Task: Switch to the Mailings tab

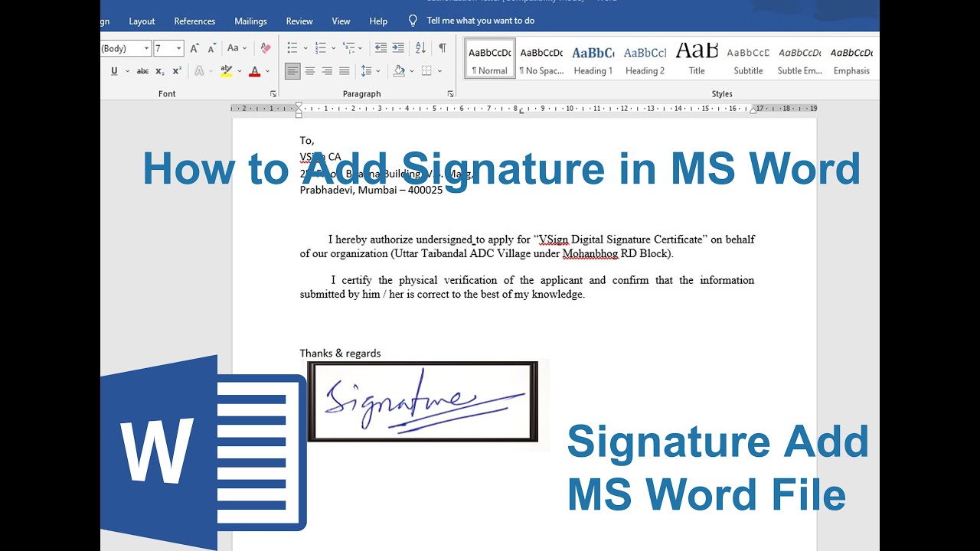Action: tap(250, 21)
